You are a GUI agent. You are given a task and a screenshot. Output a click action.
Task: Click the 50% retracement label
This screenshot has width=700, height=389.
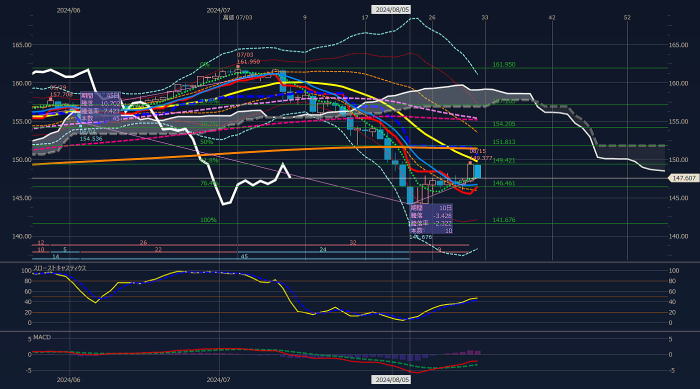pos(207,142)
